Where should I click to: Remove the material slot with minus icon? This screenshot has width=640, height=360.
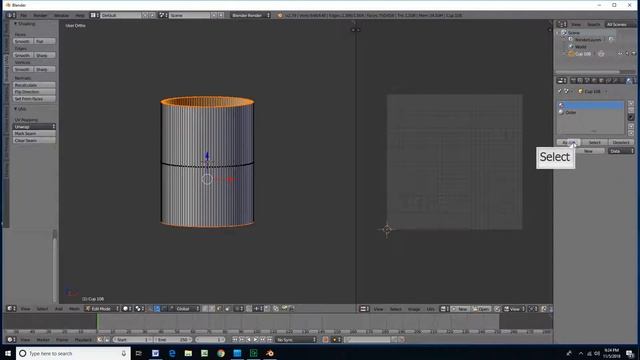(631, 110)
